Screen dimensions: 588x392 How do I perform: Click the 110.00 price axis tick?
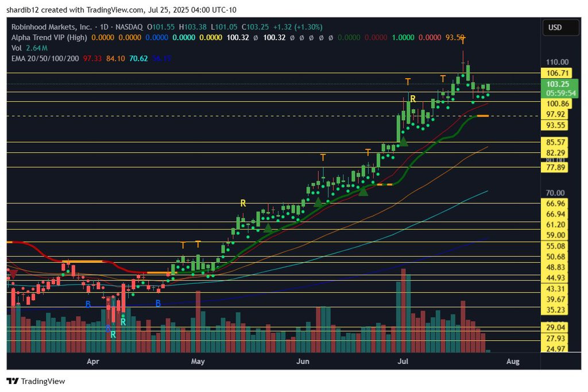click(x=557, y=62)
